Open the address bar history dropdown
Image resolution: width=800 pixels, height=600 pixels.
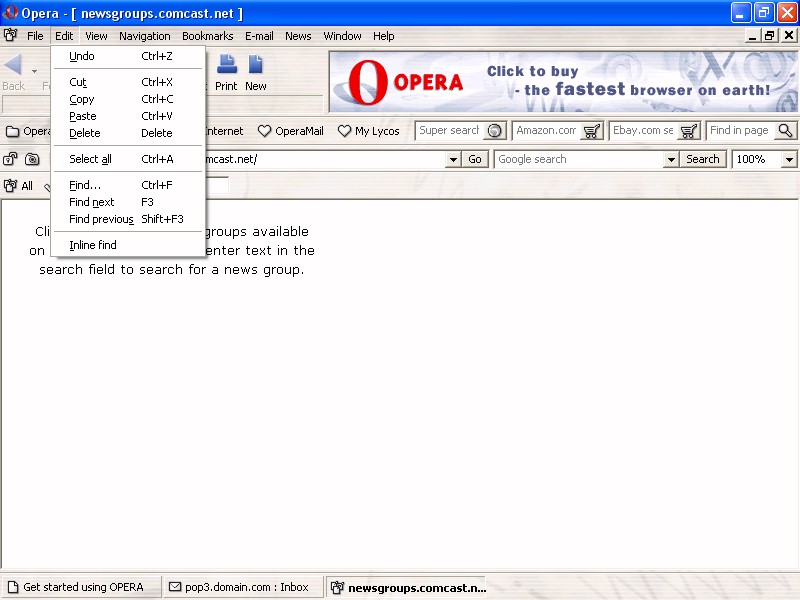[x=453, y=160]
